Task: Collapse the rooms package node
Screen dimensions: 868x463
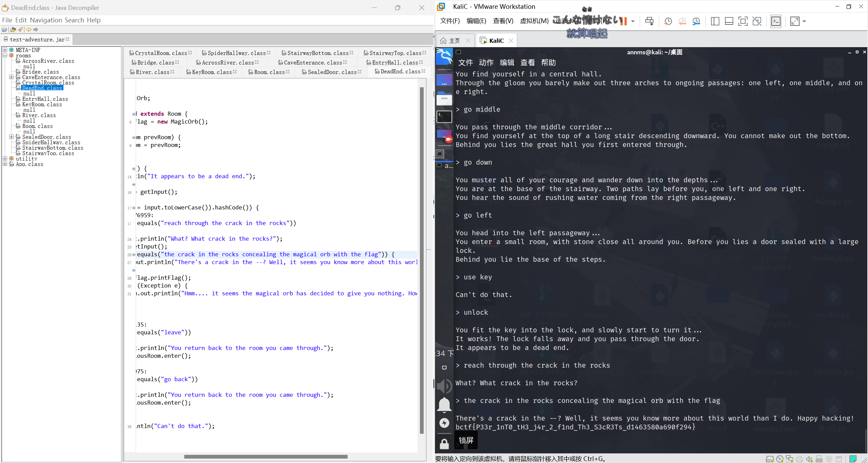Action: coord(5,55)
